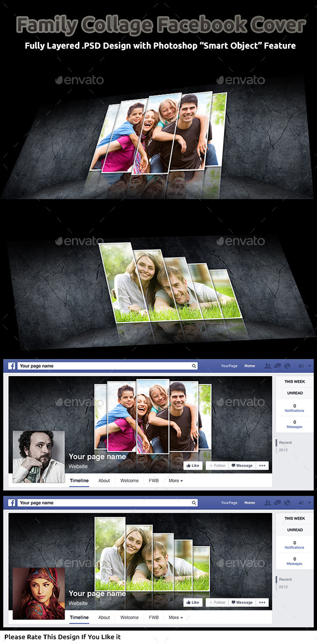The width and height of the screenshot is (317, 644).
Task: Select the Welcome tab in the family mockup
Action: pyautogui.click(x=129, y=481)
